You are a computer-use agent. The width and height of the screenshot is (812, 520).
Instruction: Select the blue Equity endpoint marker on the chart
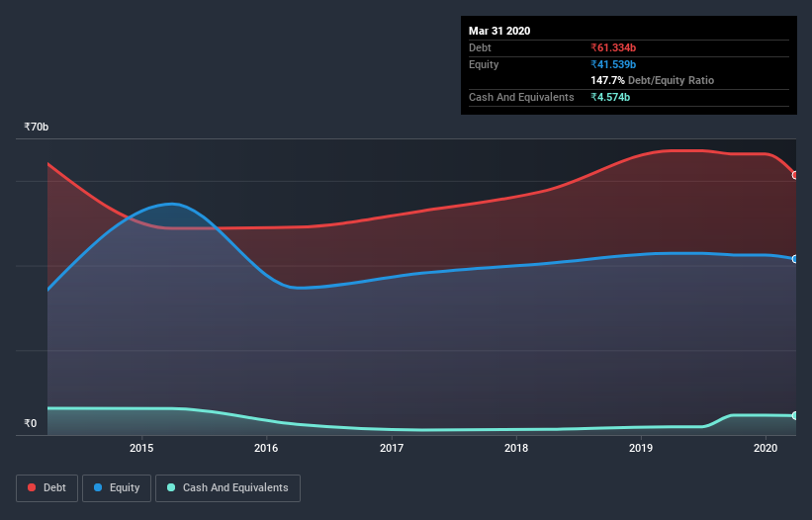(795, 259)
